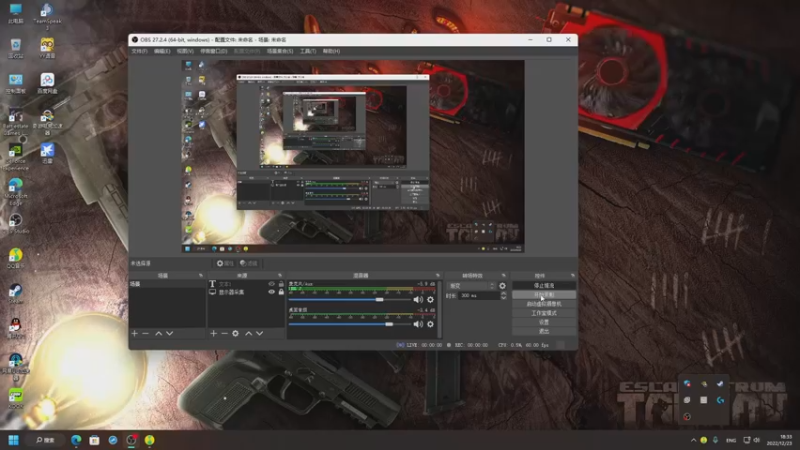Viewport: 800px width, 450px height.
Task: Enable Studio Mode from Controls
Action: [544, 313]
